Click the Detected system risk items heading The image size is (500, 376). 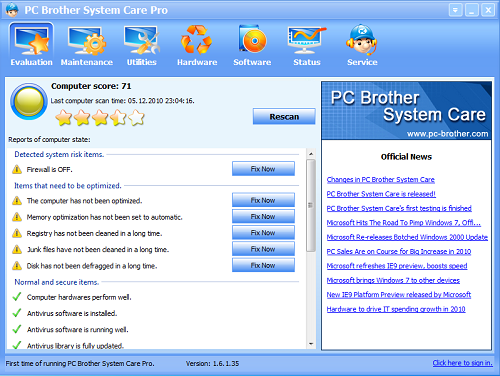(59, 154)
